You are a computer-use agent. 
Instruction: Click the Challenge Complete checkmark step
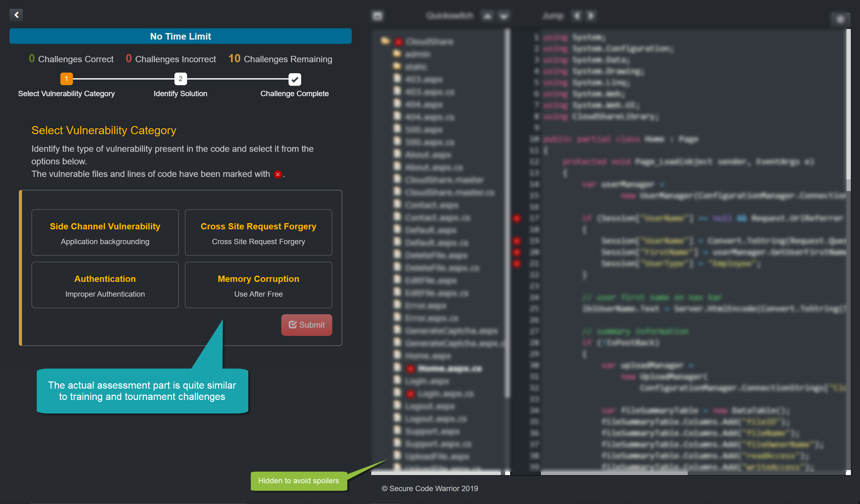(x=295, y=79)
